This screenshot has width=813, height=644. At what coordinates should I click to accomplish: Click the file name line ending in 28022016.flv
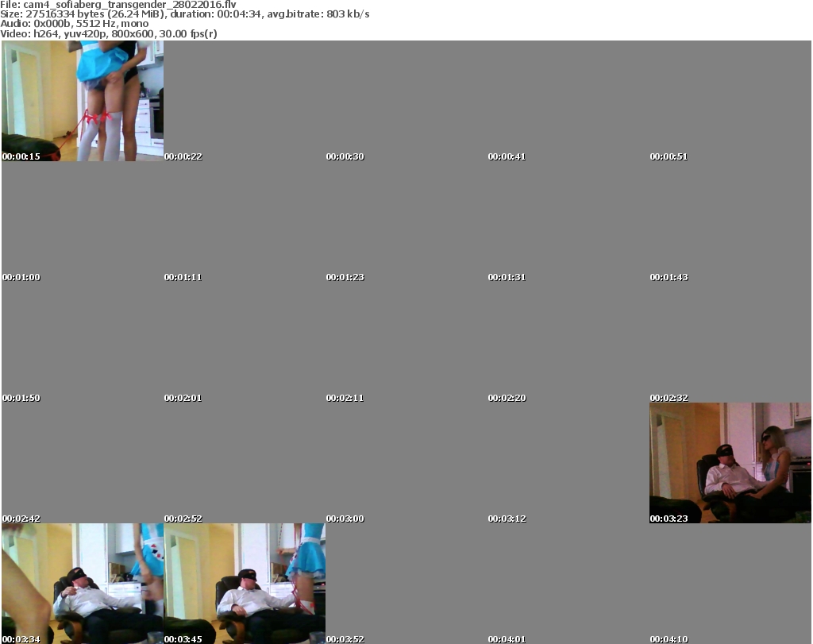click(118, 4)
